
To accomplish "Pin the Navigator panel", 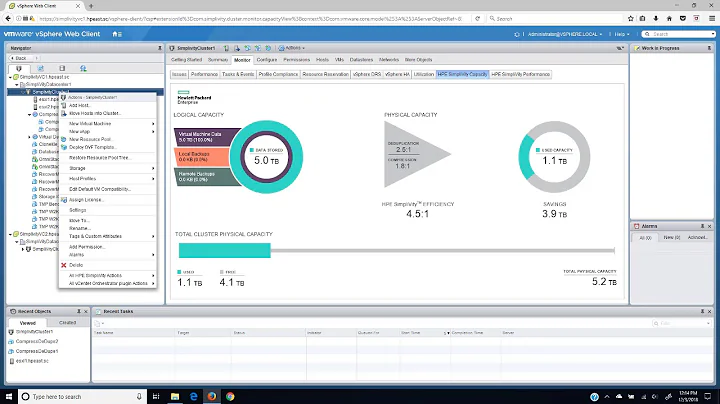I will coord(159,48).
